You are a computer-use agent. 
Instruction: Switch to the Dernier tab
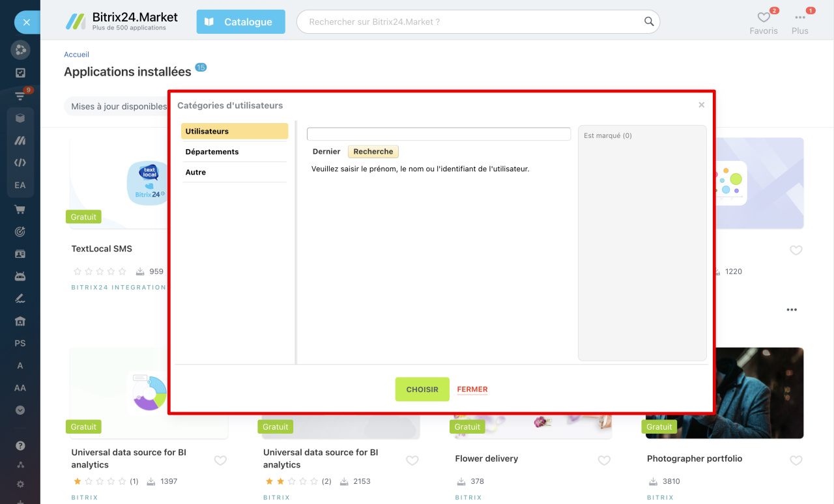(x=326, y=152)
